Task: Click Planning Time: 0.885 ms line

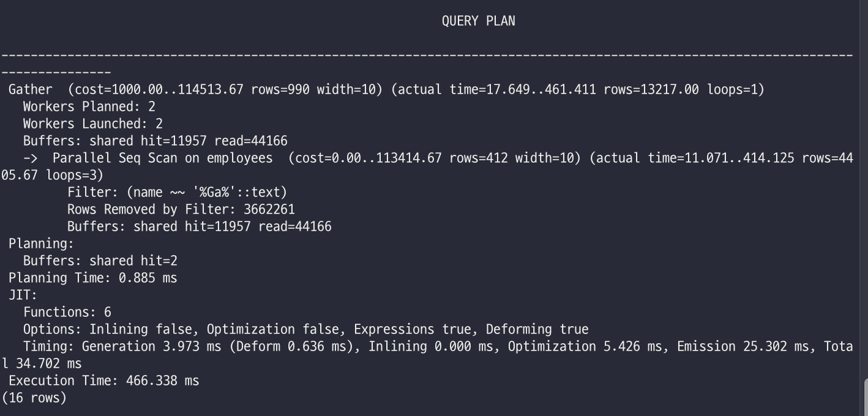Action: pyautogui.click(x=93, y=278)
